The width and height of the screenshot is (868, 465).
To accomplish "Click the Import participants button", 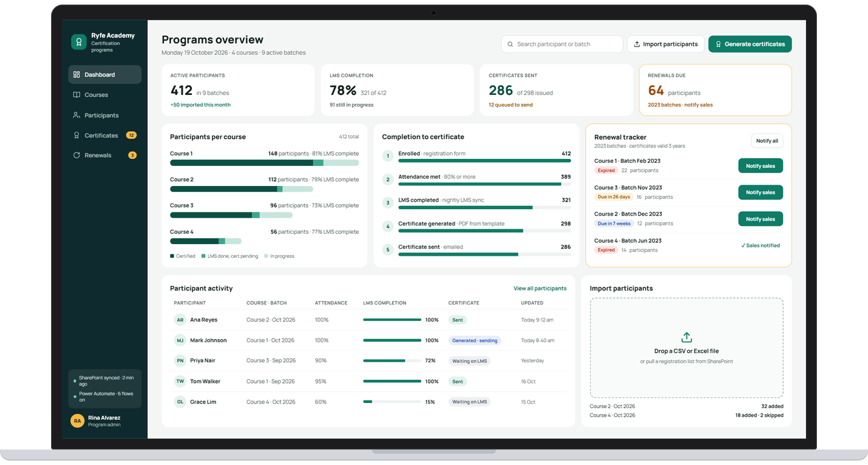I will coord(665,44).
